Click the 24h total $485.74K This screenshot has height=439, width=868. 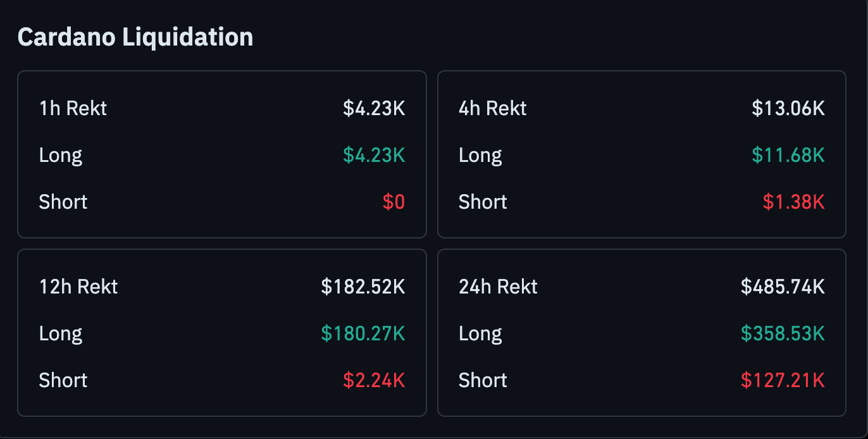(783, 287)
